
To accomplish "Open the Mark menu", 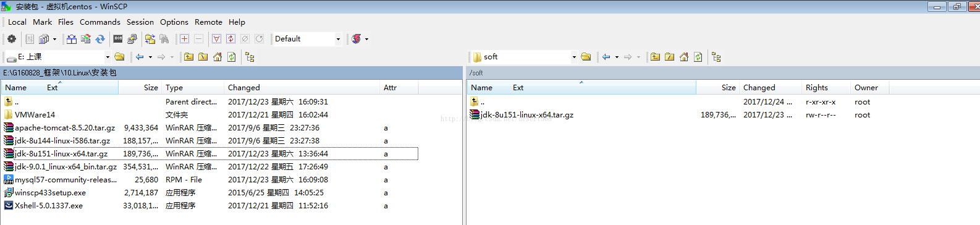I will (43, 22).
